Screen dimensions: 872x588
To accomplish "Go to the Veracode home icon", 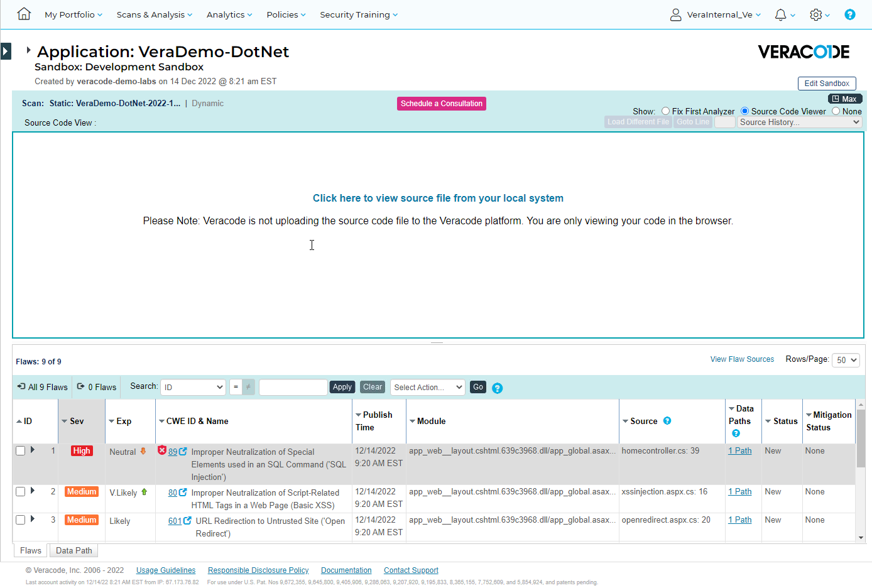I will (x=24, y=14).
